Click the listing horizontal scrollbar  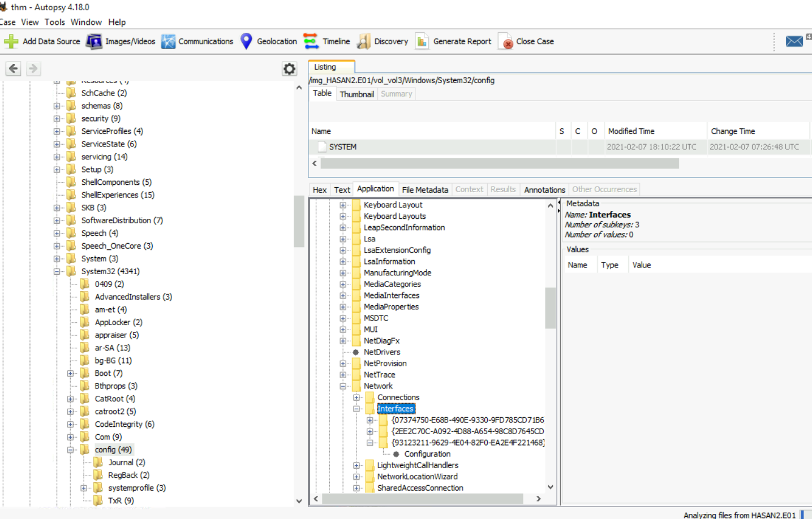point(499,163)
